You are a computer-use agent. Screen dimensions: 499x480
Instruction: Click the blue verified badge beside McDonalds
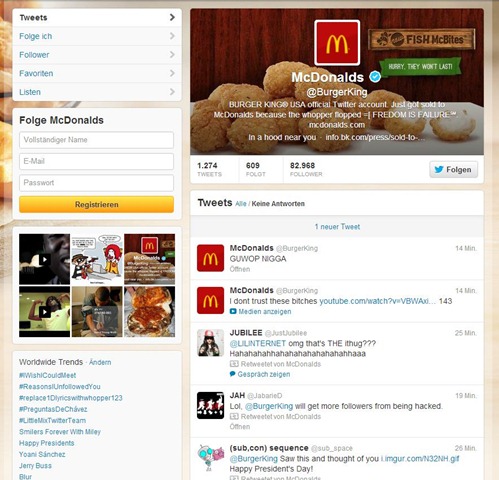pos(375,77)
